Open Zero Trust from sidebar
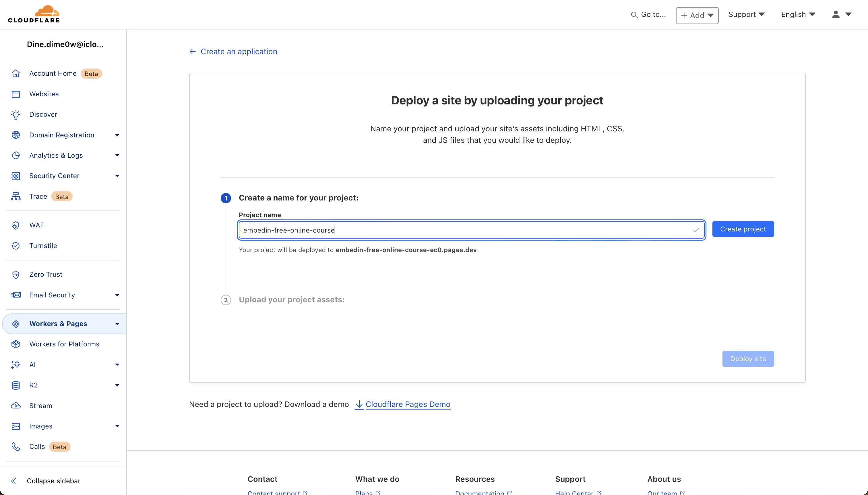Image resolution: width=868 pixels, height=495 pixels. pyautogui.click(x=46, y=274)
